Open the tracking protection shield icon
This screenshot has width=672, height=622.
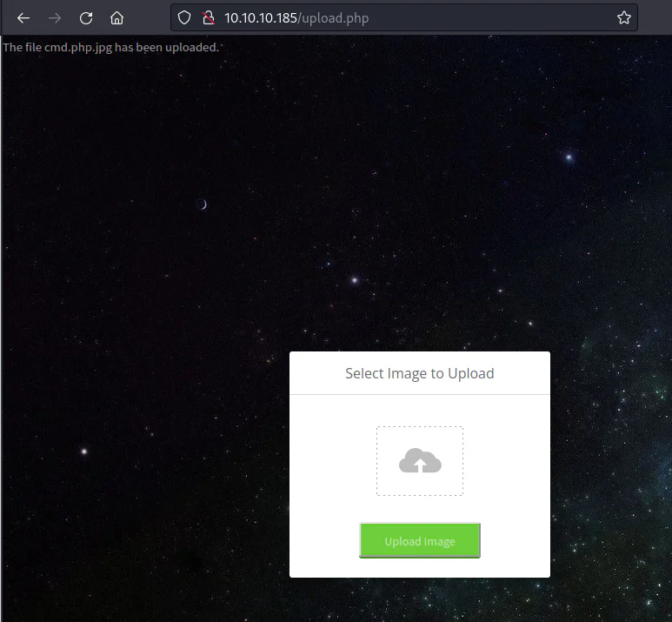(184, 18)
